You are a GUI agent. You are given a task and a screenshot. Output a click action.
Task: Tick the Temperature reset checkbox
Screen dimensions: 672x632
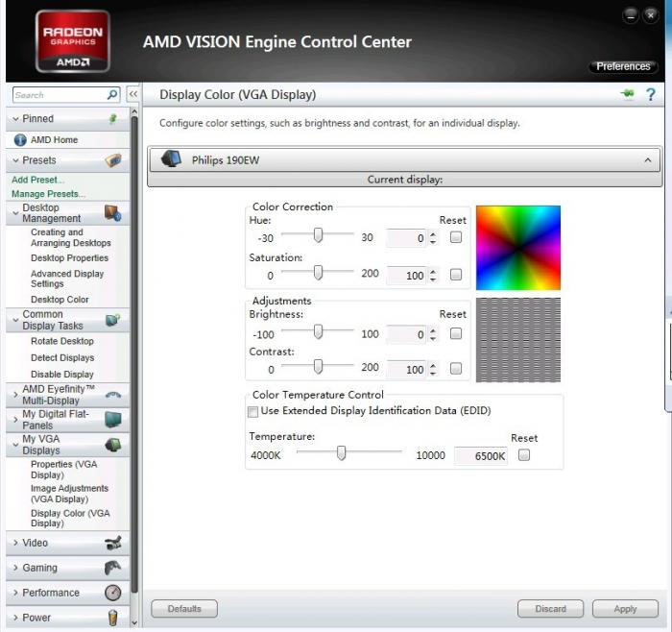(x=524, y=455)
